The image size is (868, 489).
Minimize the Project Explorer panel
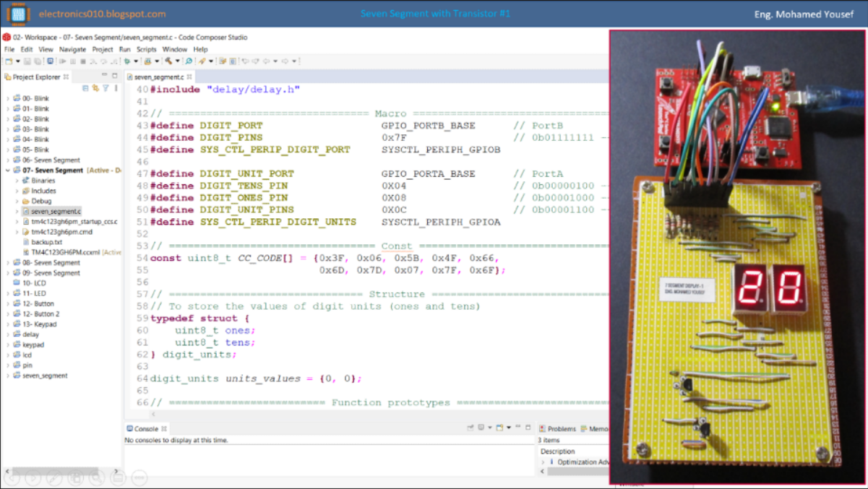click(103, 75)
